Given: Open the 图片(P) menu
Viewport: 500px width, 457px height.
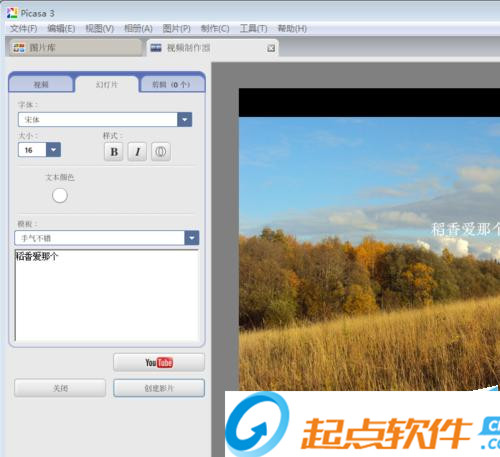Looking at the screenshot, I should pyautogui.click(x=177, y=29).
